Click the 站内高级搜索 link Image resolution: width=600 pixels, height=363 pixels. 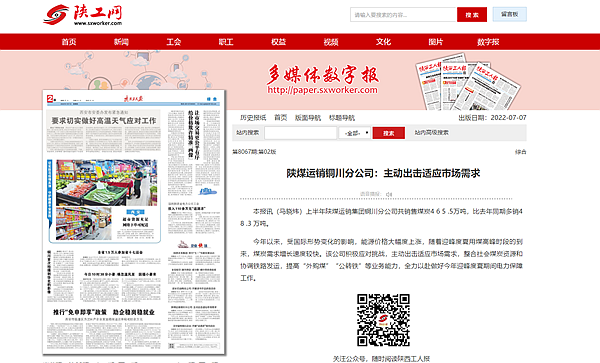[x=432, y=133]
